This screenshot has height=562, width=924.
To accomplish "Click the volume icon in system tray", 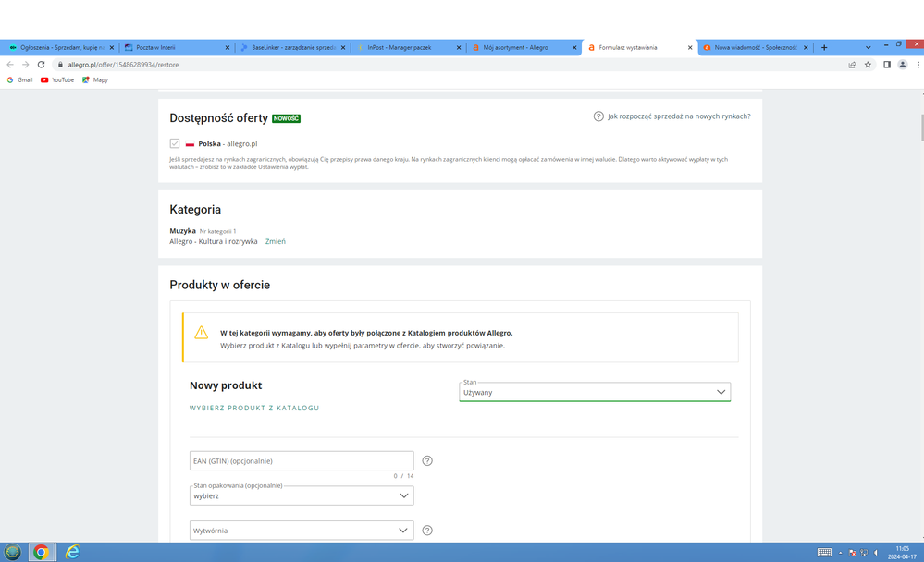I will [876, 553].
